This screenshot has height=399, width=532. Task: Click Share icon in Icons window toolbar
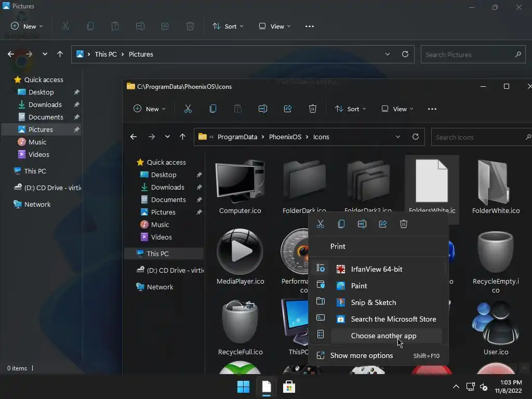click(288, 109)
